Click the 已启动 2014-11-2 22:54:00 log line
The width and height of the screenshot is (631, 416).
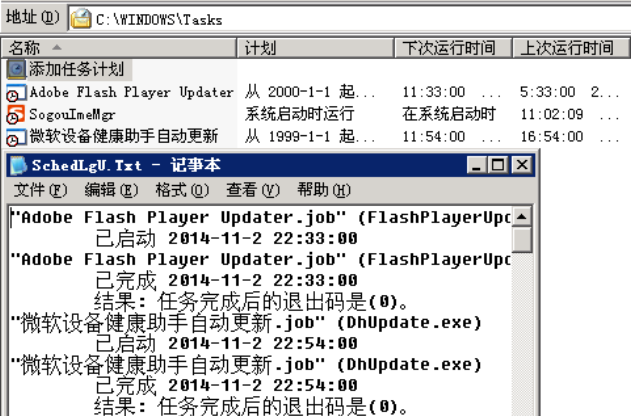tap(226, 344)
